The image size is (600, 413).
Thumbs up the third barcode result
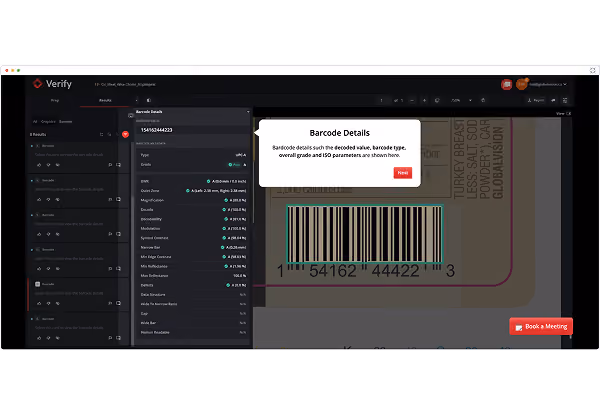pyautogui.click(x=39, y=234)
